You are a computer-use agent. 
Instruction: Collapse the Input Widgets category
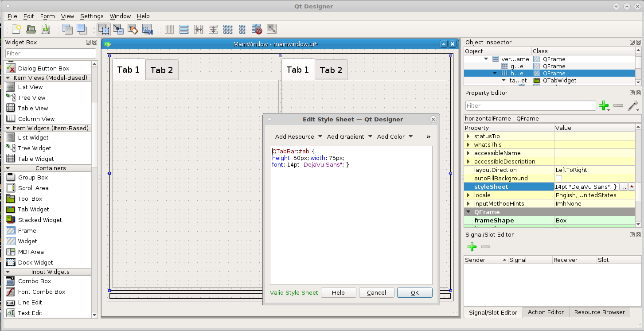(x=8, y=272)
